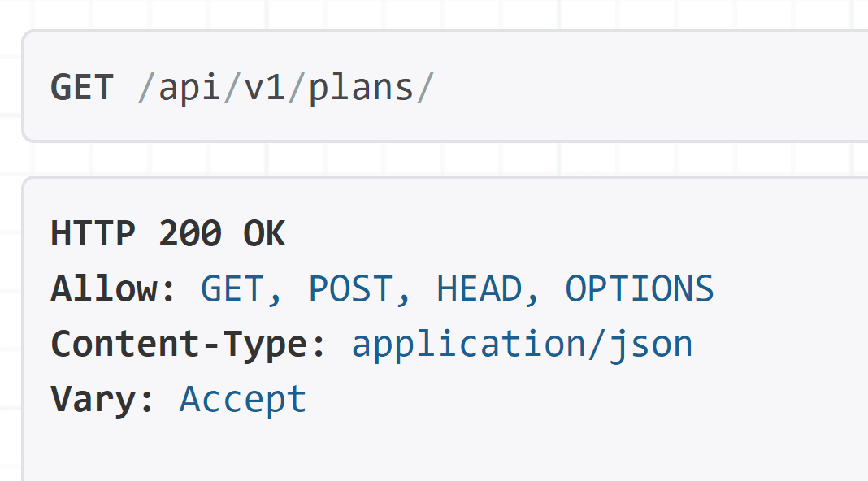868x481 pixels.
Task: Click the 'HTTP' text in status line
Action: 93,235
